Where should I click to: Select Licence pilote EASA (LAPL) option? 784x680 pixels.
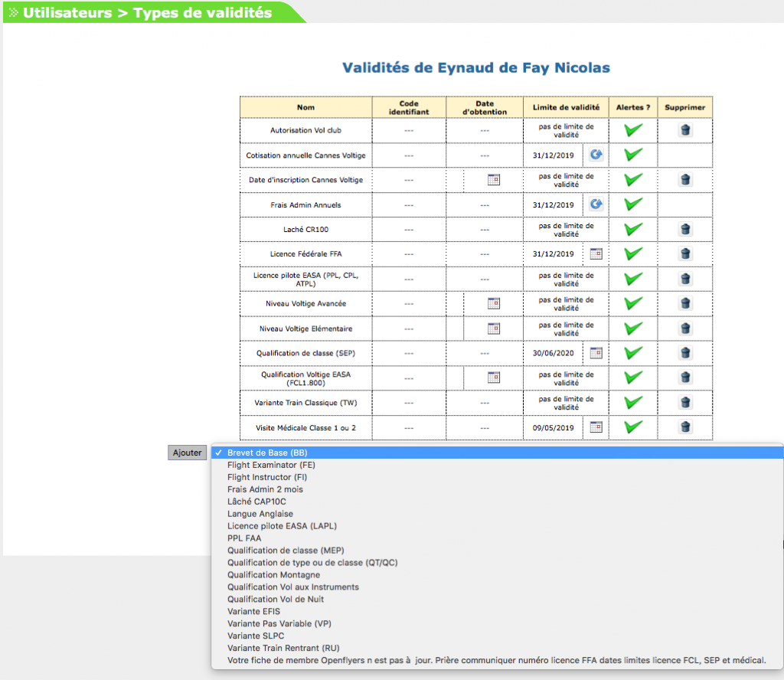click(498, 526)
